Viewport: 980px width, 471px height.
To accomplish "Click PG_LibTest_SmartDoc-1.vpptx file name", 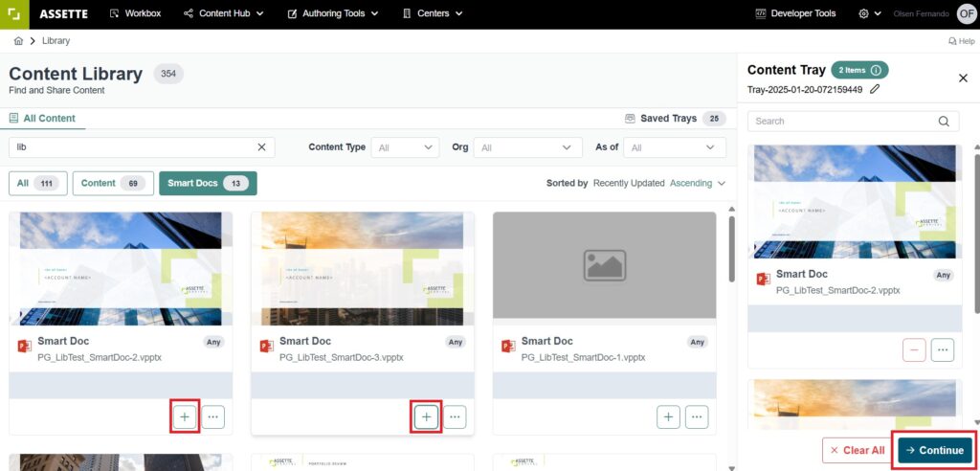I will [x=583, y=358].
